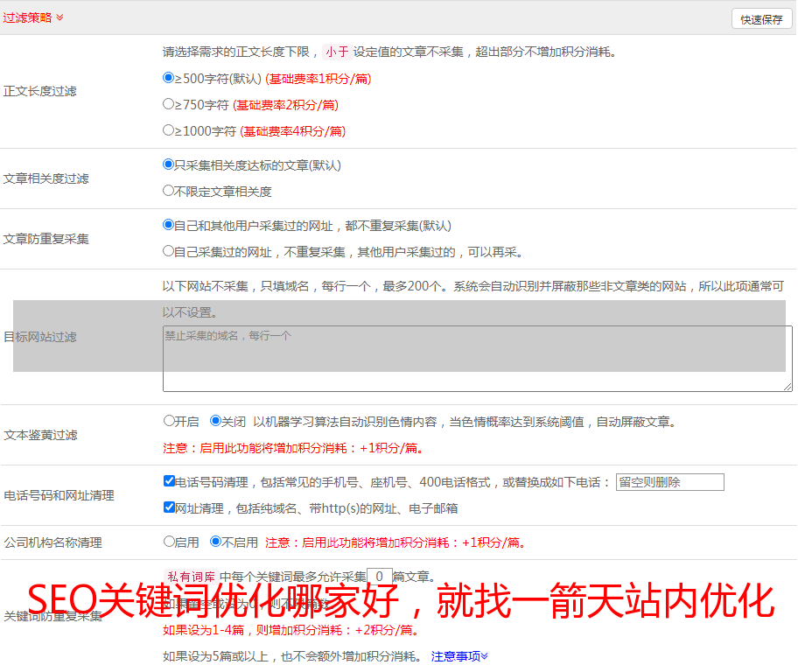Select 自己和其他用户采集过的网址,都不重复采集 option
798x672 pixels.
168,225
